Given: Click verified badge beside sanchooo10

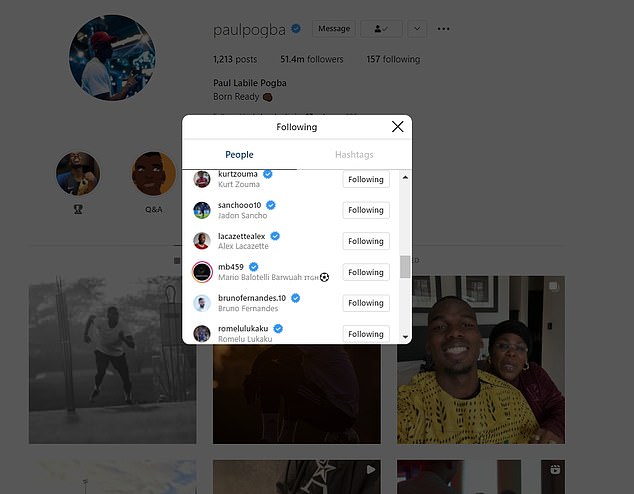Looking at the screenshot, I should 271,205.
